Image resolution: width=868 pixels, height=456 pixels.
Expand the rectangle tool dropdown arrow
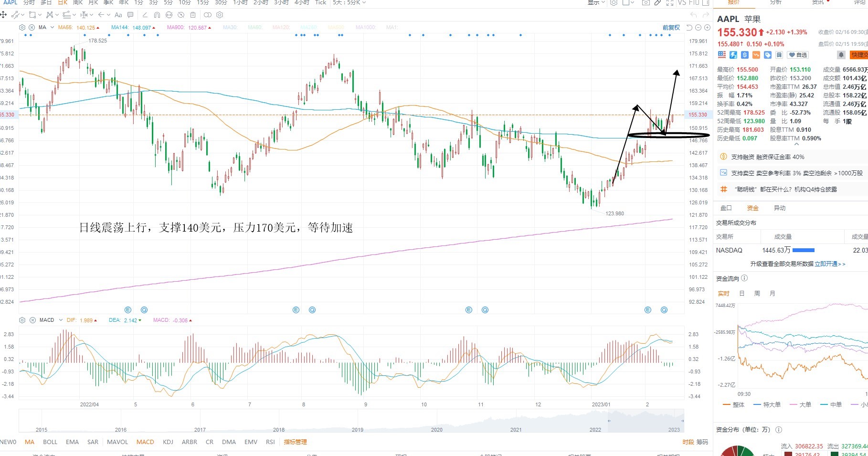pos(40,15)
